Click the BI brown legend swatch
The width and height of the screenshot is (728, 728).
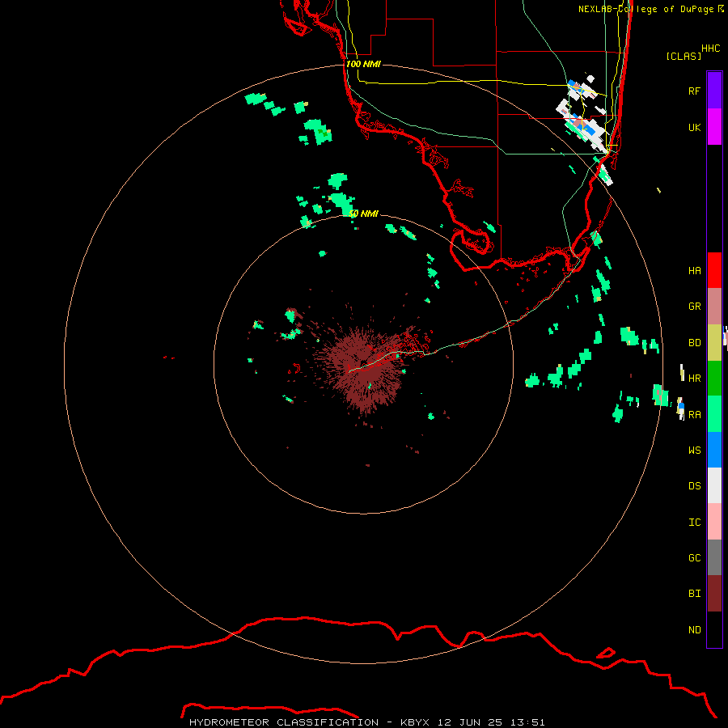pyautogui.click(x=714, y=594)
